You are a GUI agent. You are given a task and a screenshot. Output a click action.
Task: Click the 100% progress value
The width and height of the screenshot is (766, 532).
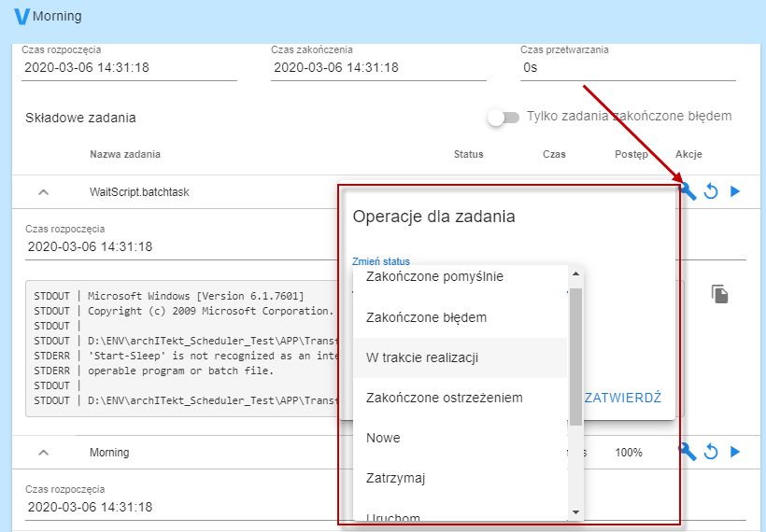point(629,453)
